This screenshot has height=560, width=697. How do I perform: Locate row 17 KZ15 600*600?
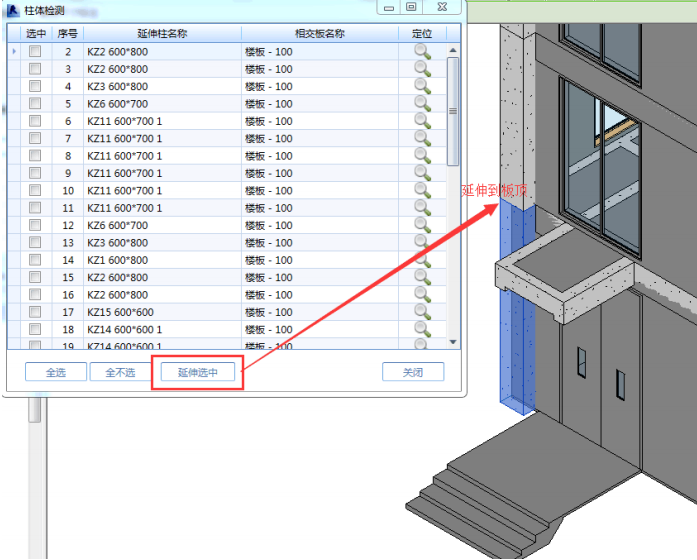(422, 312)
